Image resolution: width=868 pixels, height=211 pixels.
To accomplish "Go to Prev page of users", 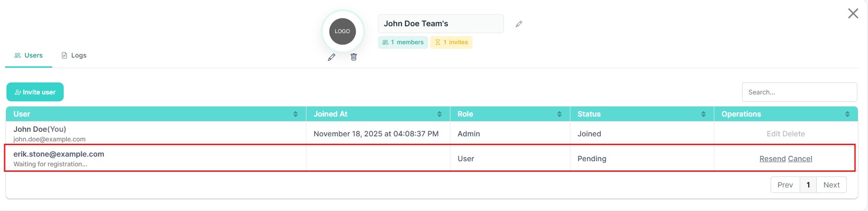I will tap(785, 185).
